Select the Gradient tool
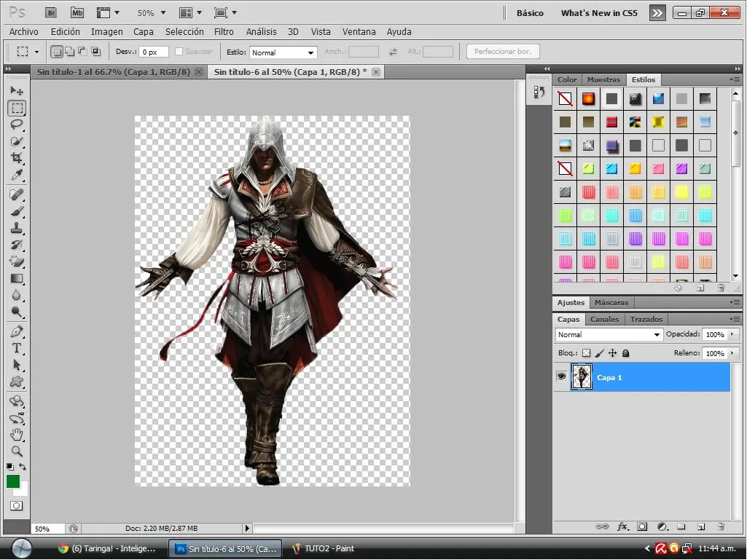This screenshot has width=747, height=560. (17, 279)
